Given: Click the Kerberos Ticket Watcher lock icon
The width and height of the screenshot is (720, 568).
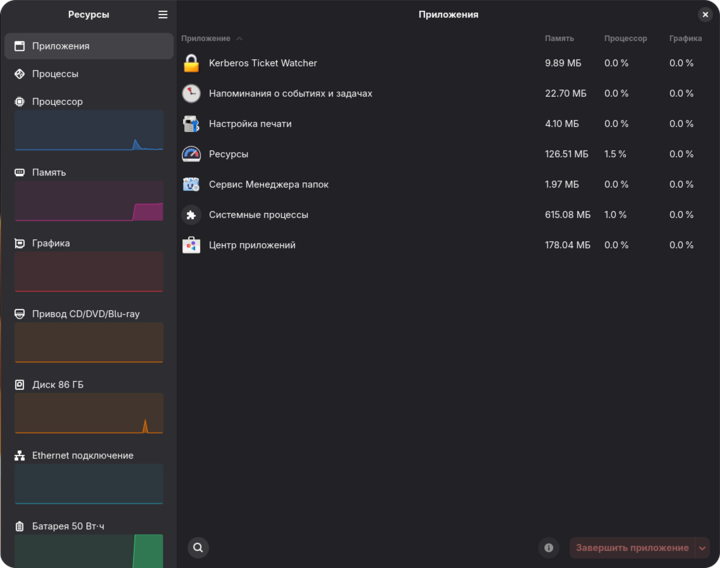Looking at the screenshot, I should coord(191,63).
